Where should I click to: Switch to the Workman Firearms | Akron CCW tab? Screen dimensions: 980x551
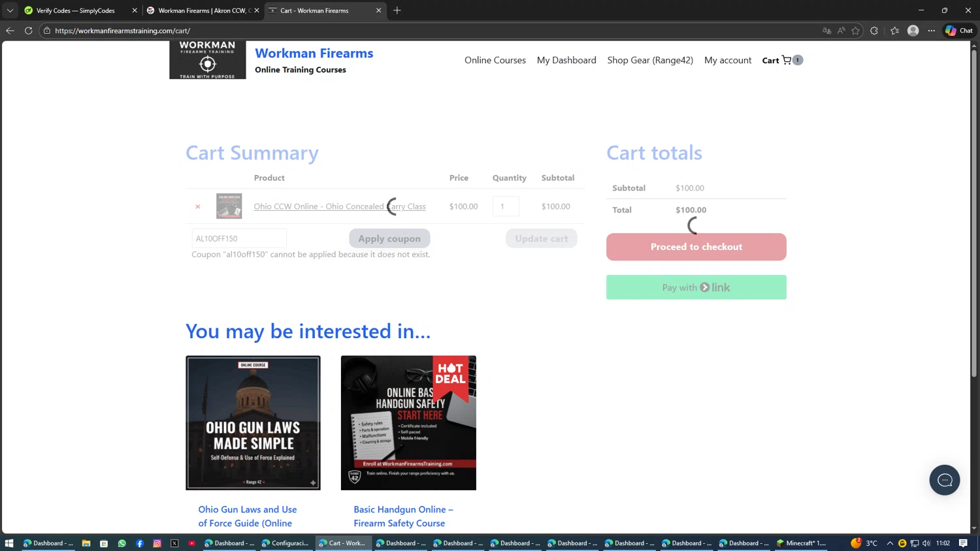(x=203, y=10)
